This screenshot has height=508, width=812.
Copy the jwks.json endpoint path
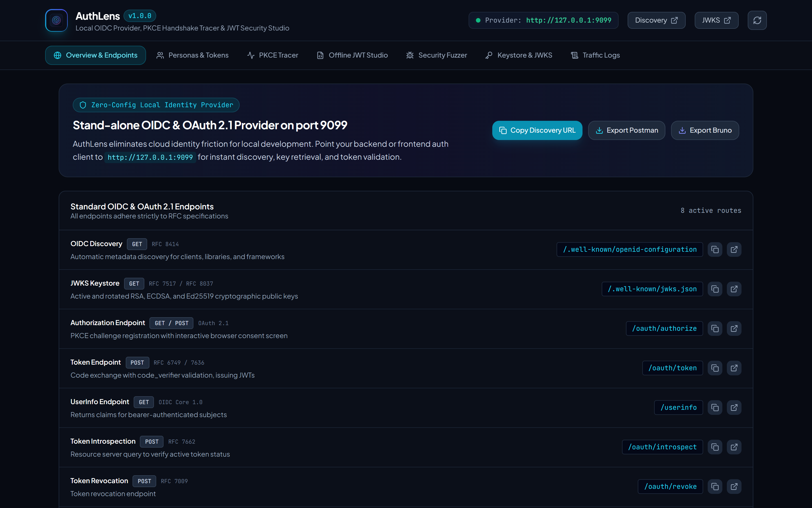pos(715,289)
